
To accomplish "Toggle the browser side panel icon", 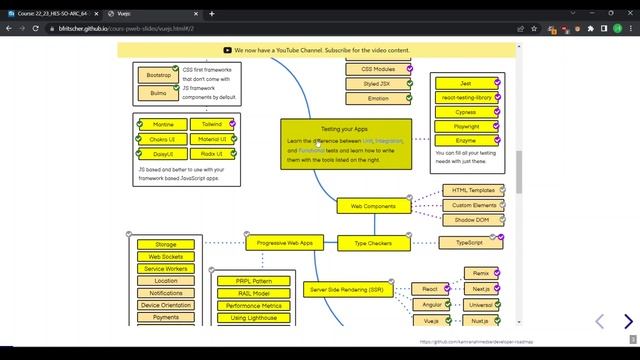I will pyautogui.click(x=604, y=29).
